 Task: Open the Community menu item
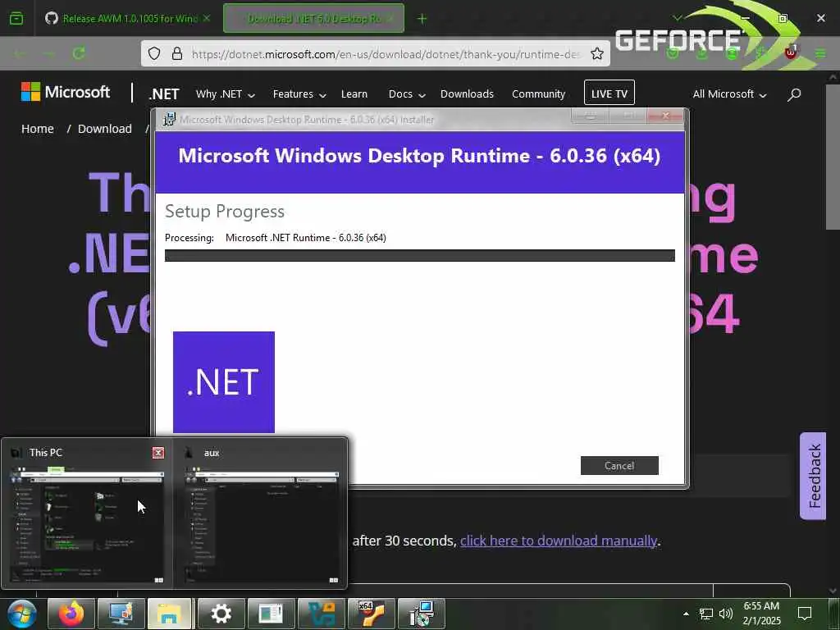538,94
